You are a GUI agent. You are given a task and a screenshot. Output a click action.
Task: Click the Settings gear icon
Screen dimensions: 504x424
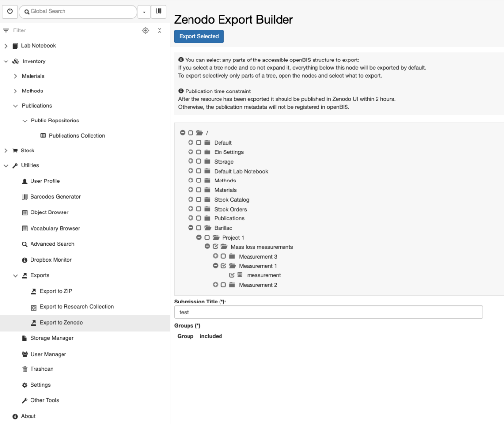[25, 385]
